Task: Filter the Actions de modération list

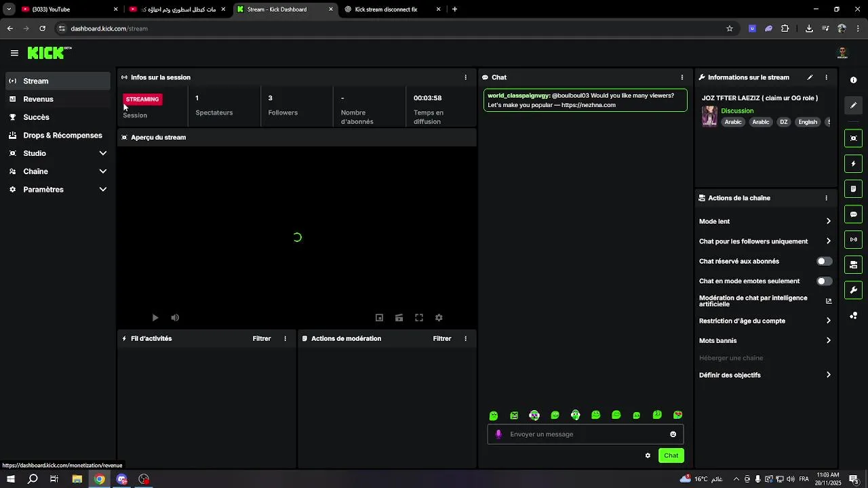Action: 442,338
